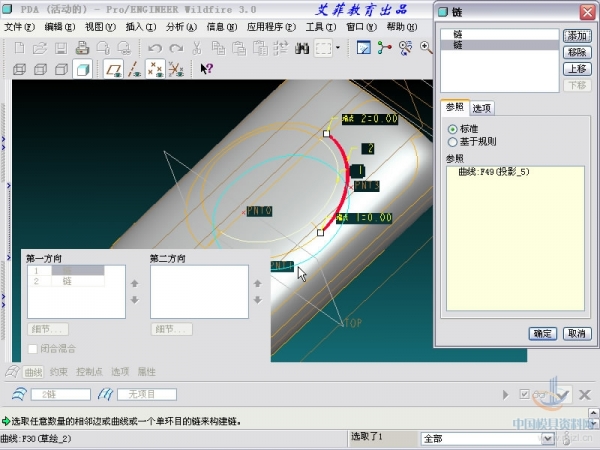
Task: Open the 控制点 dashboard panel
Action: point(89,372)
